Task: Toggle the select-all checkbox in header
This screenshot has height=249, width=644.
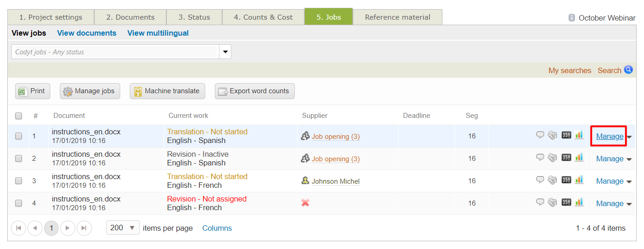Action: [19, 116]
